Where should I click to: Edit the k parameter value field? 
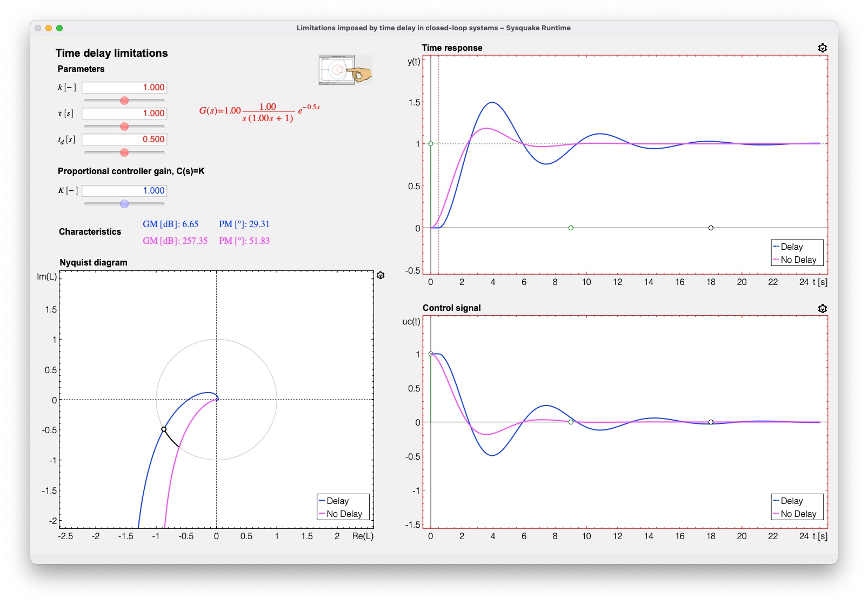point(124,87)
